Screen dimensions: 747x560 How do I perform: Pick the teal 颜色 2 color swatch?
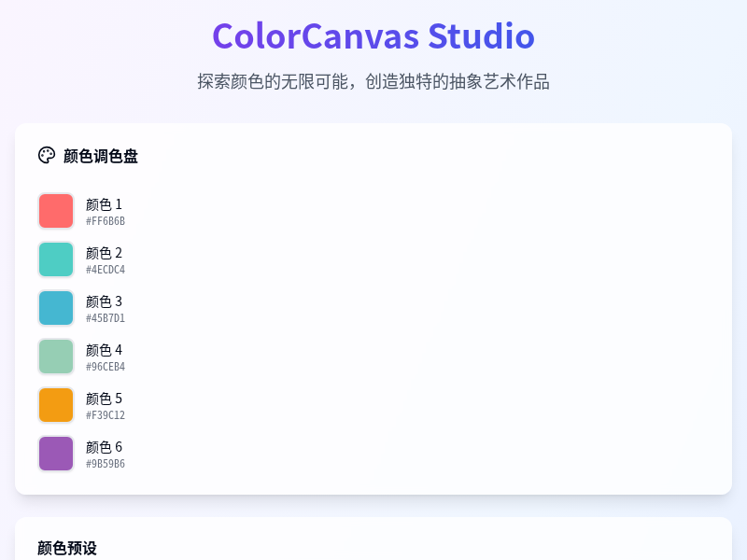tap(56, 259)
